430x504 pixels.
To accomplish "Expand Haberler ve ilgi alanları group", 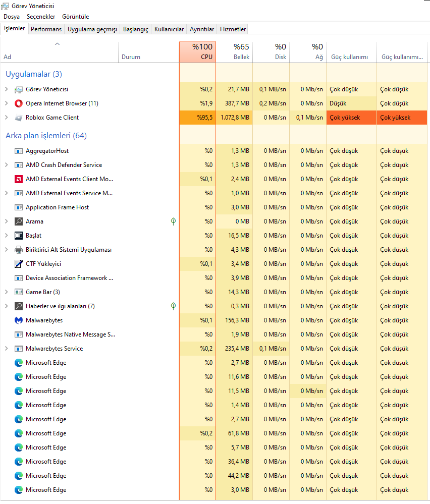I will pyautogui.click(x=6, y=306).
